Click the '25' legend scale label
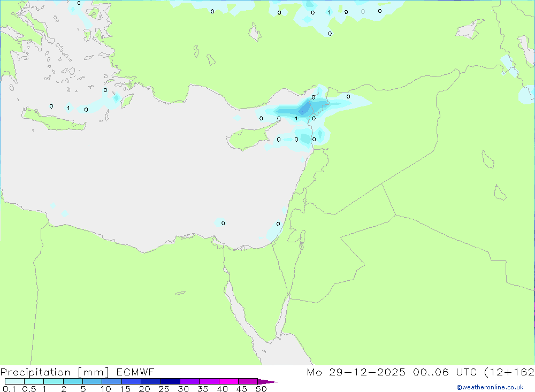The width and height of the screenshot is (535, 392). (164, 389)
